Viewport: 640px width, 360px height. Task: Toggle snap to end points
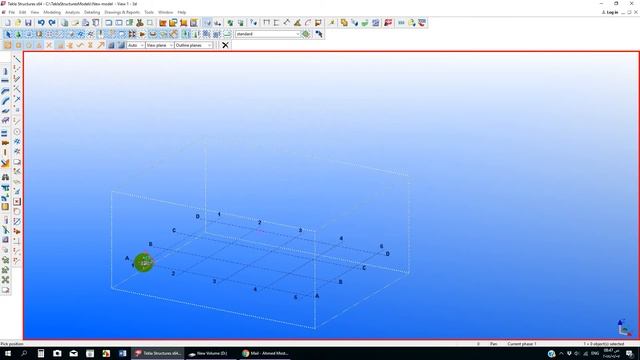point(18,45)
